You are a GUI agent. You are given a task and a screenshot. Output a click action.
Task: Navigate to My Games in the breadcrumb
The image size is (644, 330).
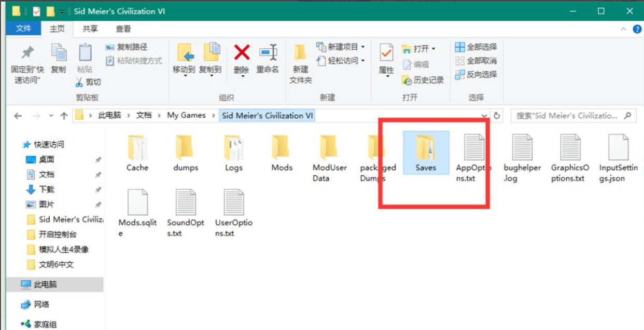click(186, 116)
